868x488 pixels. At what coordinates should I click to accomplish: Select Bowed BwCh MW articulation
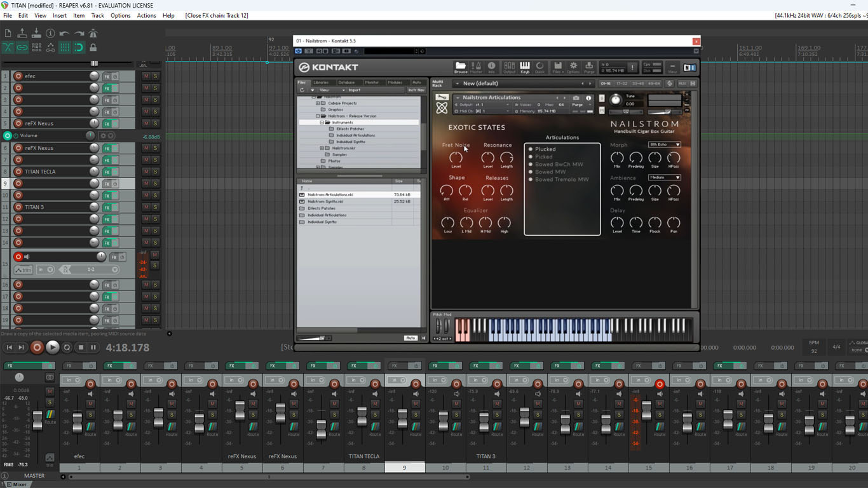[559, 165]
